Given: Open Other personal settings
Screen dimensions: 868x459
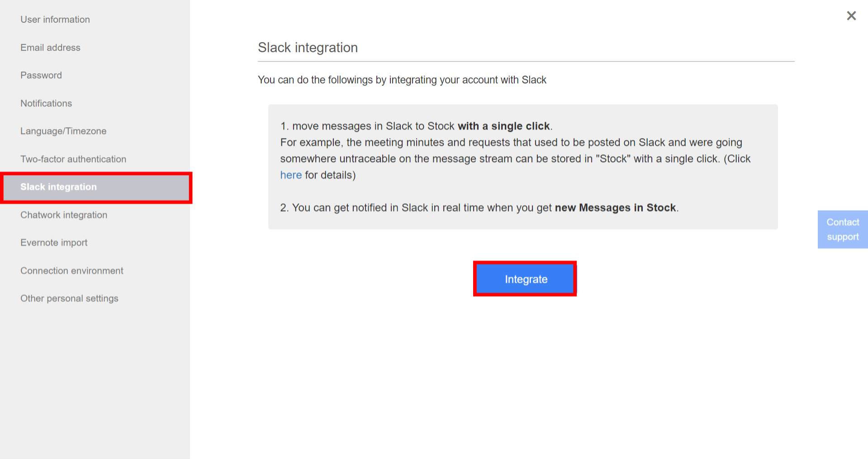Looking at the screenshot, I should [x=69, y=298].
